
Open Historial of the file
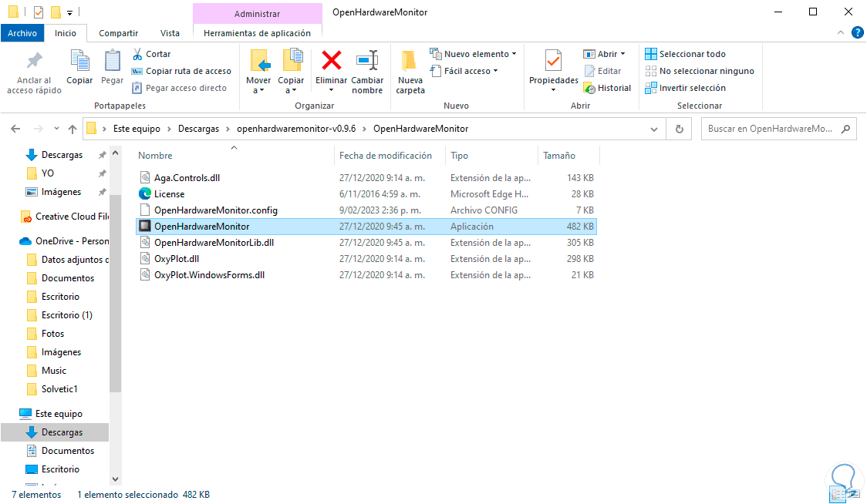(608, 88)
